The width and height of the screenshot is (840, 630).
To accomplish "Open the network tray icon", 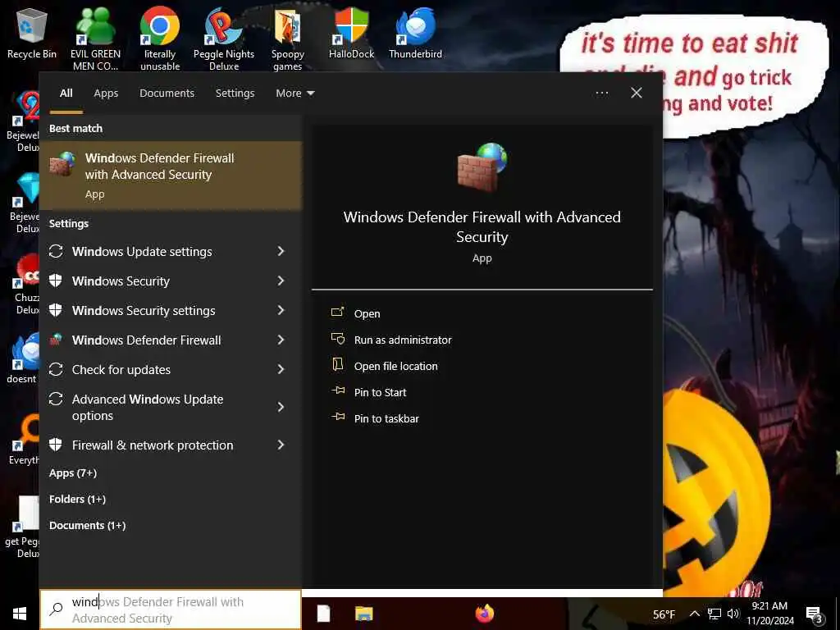I will [x=714, y=614].
